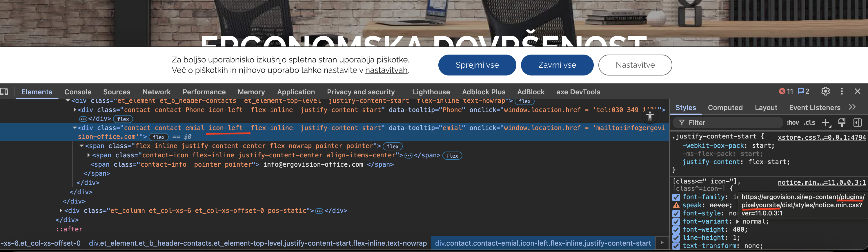Open the Sources tab
The image size is (868, 252).
click(117, 92)
